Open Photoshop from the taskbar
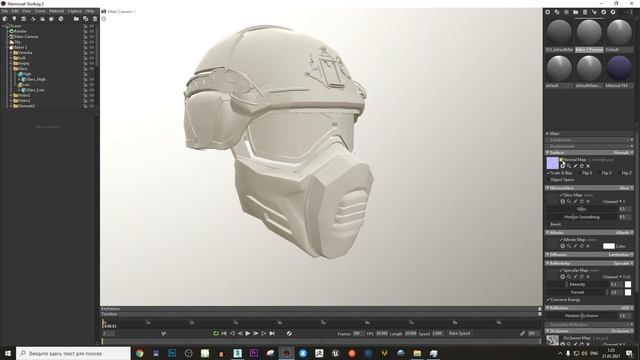 pos(172,353)
